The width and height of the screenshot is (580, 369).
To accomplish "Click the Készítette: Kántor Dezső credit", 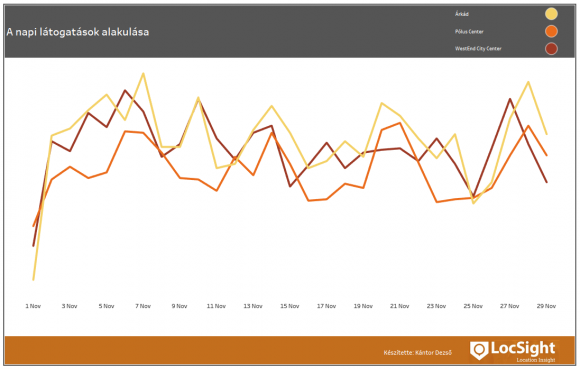I will 418,353.
